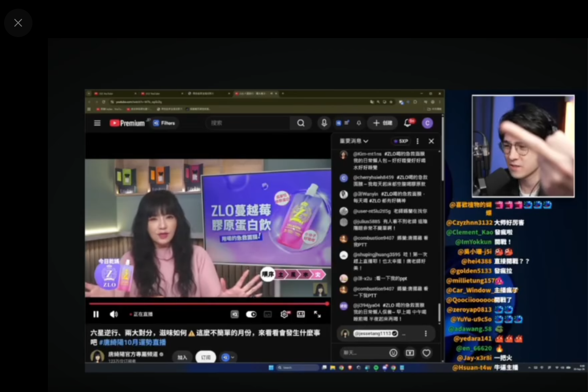Image resolution: width=588 pixels, height=392 pixels.
Task: Start voice search with the microphone
Action: tap(324, 123)
